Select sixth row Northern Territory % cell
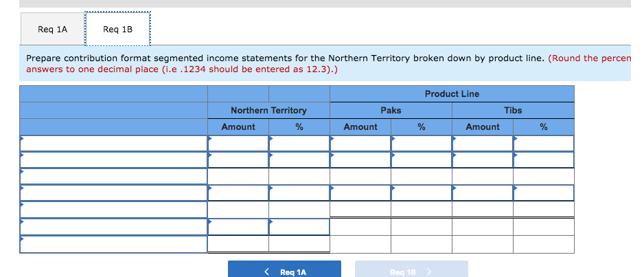This screenshot has width=644, height=277. point(299,226)
